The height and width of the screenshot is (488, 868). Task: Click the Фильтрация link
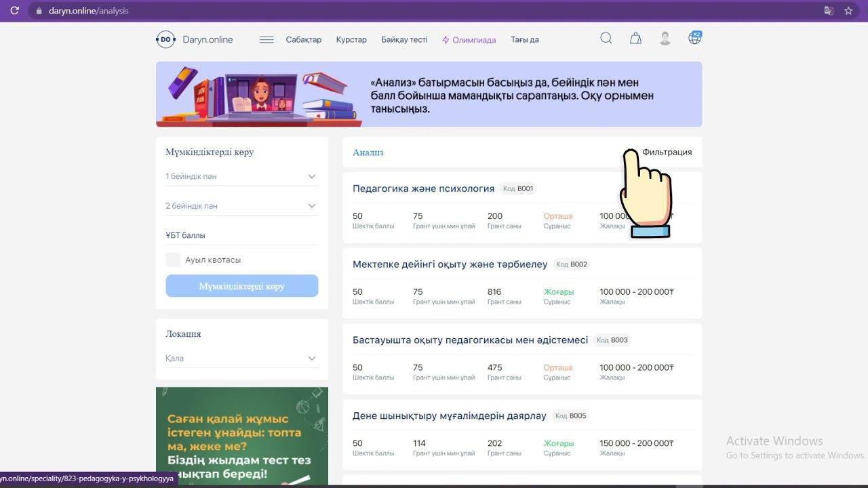(x=667, y=152)
